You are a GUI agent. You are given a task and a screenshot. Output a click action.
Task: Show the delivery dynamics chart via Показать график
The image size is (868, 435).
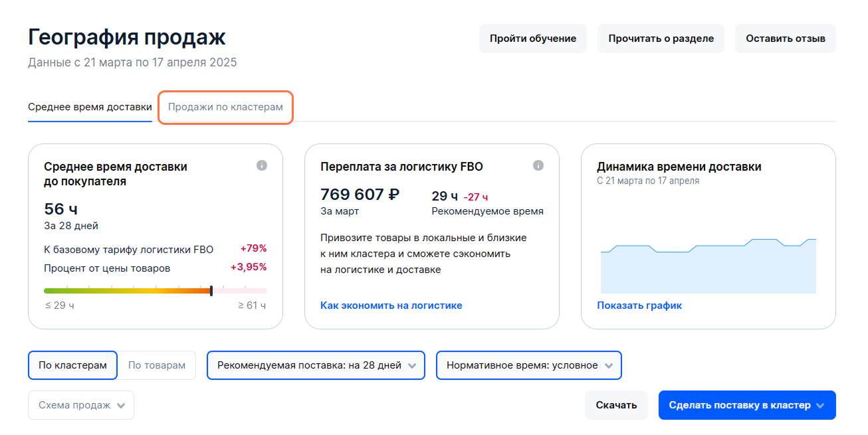click(x=639, y=305)
